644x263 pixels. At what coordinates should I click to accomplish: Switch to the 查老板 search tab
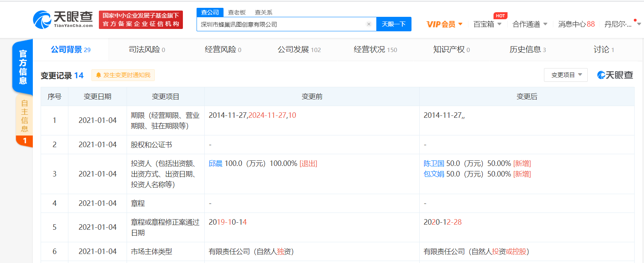pos(237,13)
